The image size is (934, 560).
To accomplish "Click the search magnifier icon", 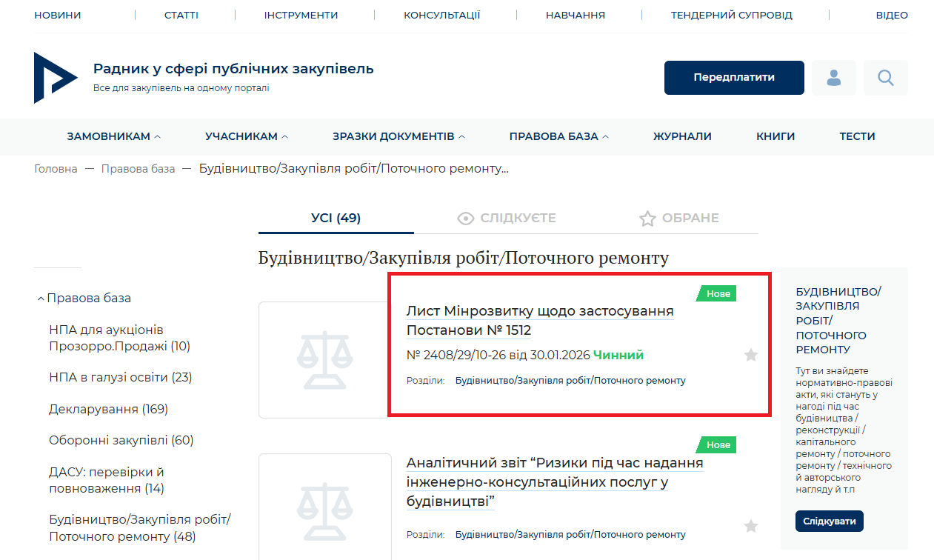I will [885, 78].
